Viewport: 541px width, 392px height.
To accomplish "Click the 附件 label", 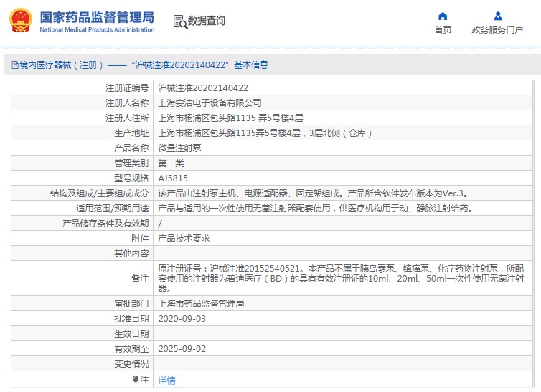I will tap(140, 239).
